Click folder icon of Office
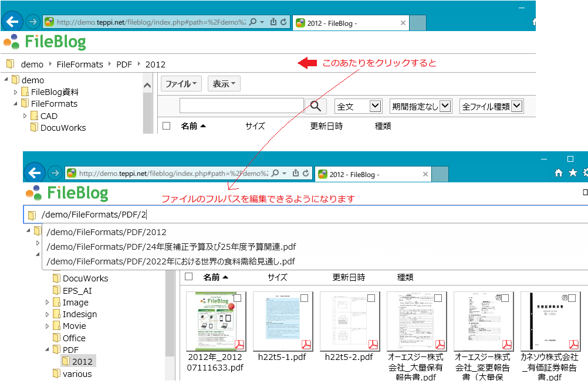 coord(56,338)
